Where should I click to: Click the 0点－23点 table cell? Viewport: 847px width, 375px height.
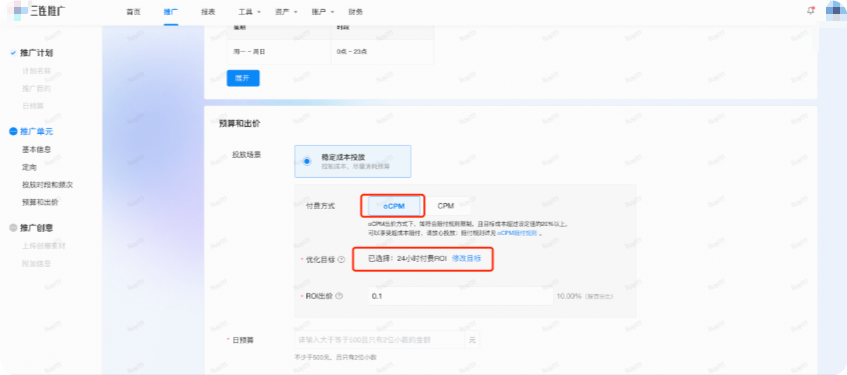point(382,52)
